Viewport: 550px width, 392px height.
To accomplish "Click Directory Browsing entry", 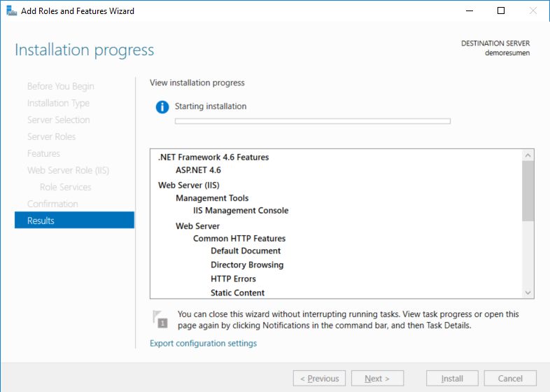I will click(247, 265).
